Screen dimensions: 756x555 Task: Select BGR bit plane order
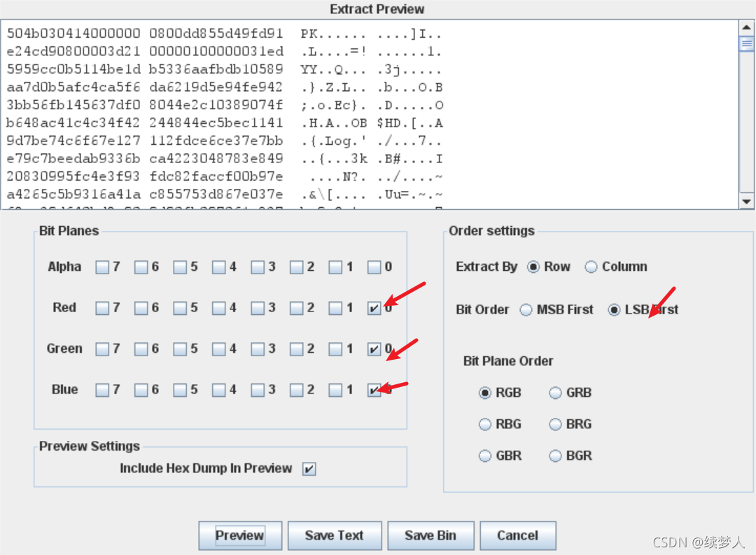point(555,456)
